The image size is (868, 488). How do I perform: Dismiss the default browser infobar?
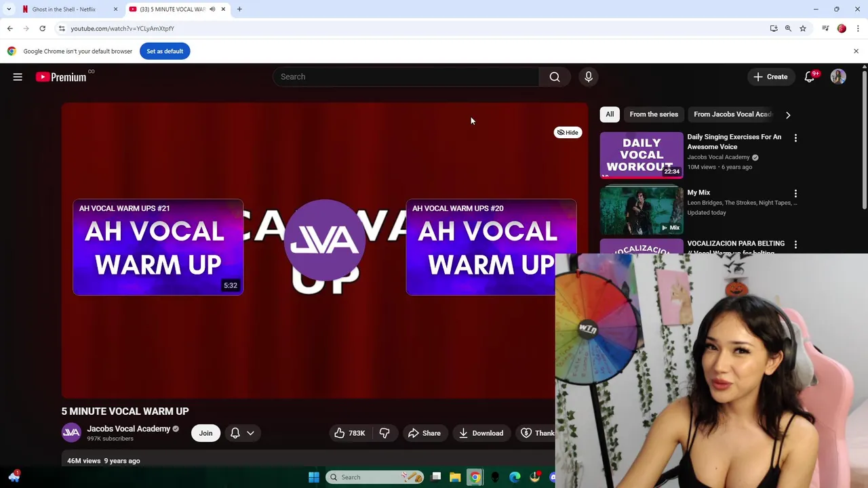[x=856, y=52]
